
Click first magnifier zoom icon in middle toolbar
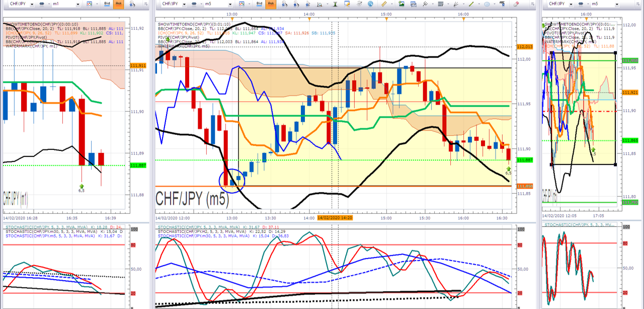[x=284, y=4]
